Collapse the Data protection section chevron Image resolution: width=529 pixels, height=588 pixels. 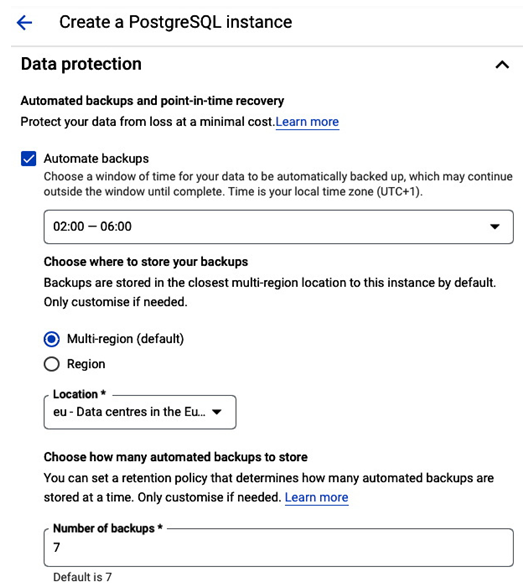502,65
